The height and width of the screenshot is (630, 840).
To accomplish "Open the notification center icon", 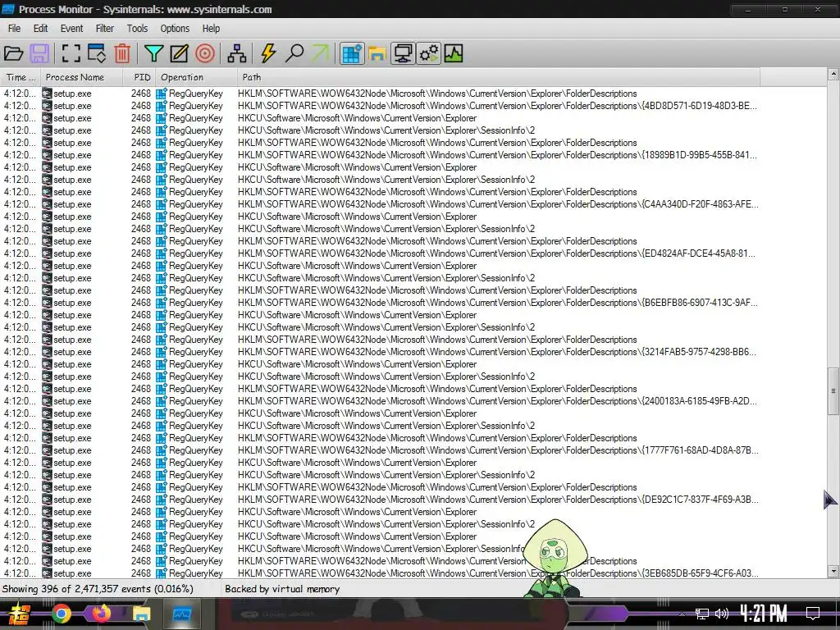I will click(813, 614).
